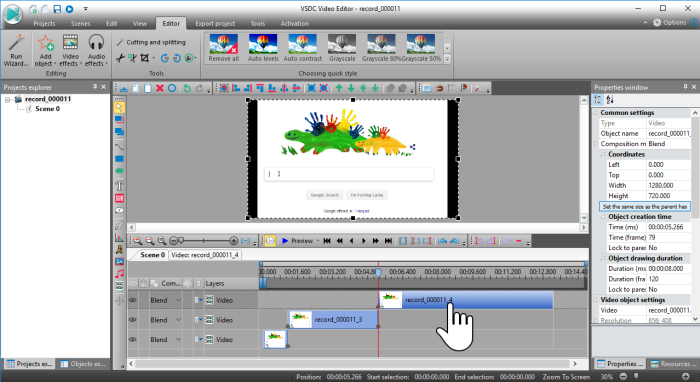Toggle the eye icon in the layers header

(x=133, y=283)
